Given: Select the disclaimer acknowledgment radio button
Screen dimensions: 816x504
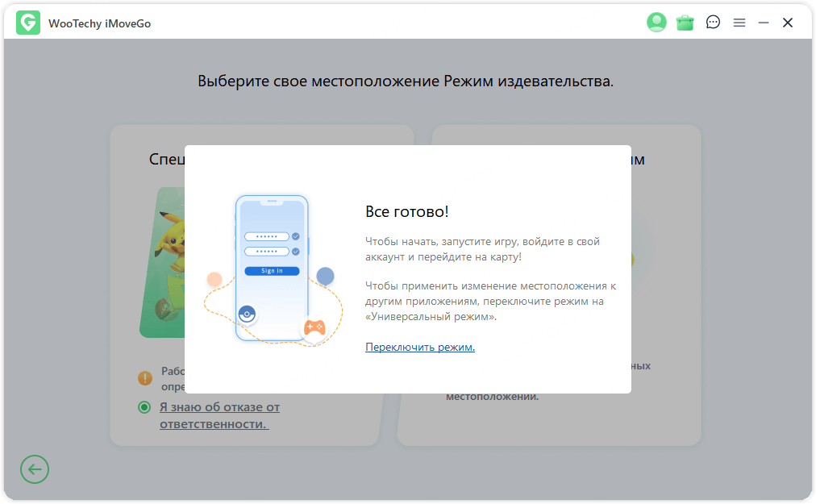Looking at the screenshot, I should click(x=144, y=406).
